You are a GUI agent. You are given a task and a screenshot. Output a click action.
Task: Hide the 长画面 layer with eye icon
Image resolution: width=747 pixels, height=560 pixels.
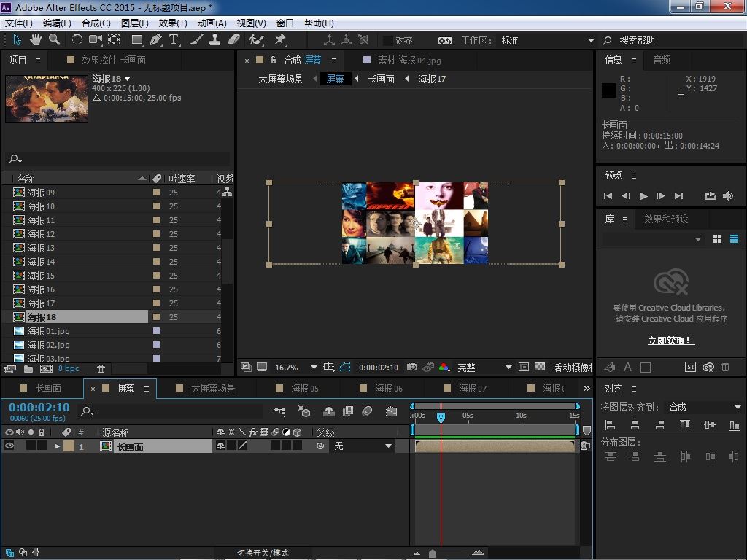(x=9, y=446)
